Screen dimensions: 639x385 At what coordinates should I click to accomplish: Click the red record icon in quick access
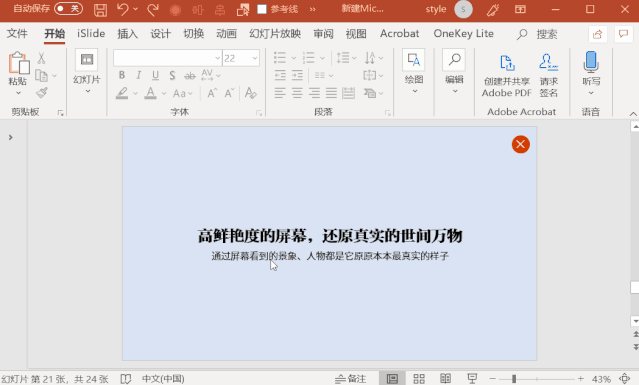(x=175, y=10)
